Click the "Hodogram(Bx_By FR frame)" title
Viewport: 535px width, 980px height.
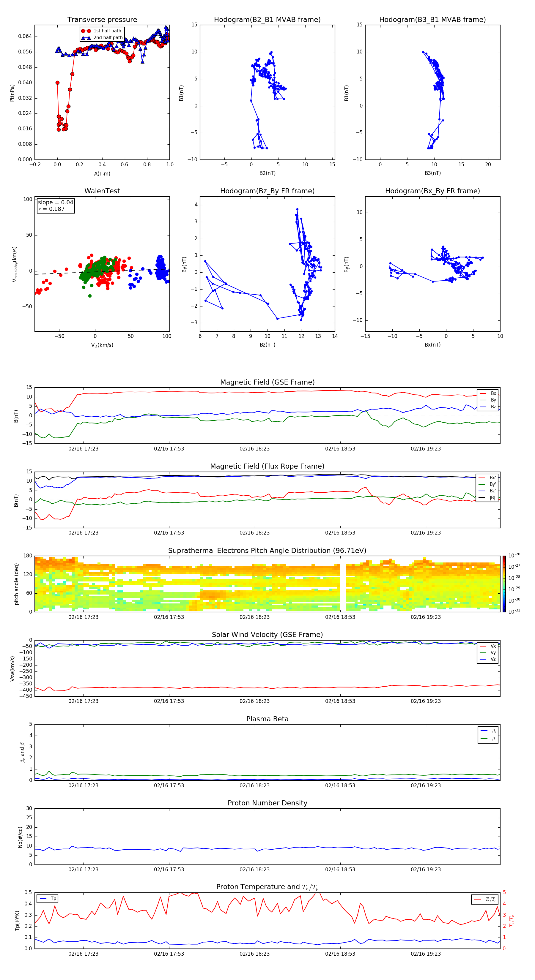pos(432,191)
